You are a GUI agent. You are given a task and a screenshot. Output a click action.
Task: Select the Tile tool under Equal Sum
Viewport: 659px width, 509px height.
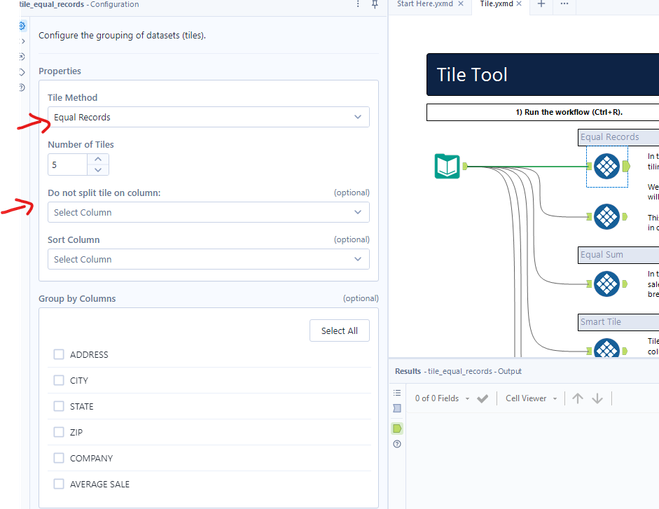click(x=607, y=284)
